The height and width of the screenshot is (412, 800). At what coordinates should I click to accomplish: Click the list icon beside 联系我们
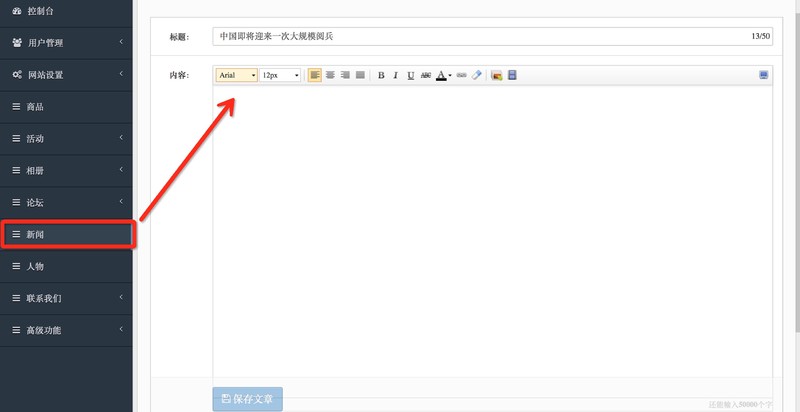[x=16, y=298]
